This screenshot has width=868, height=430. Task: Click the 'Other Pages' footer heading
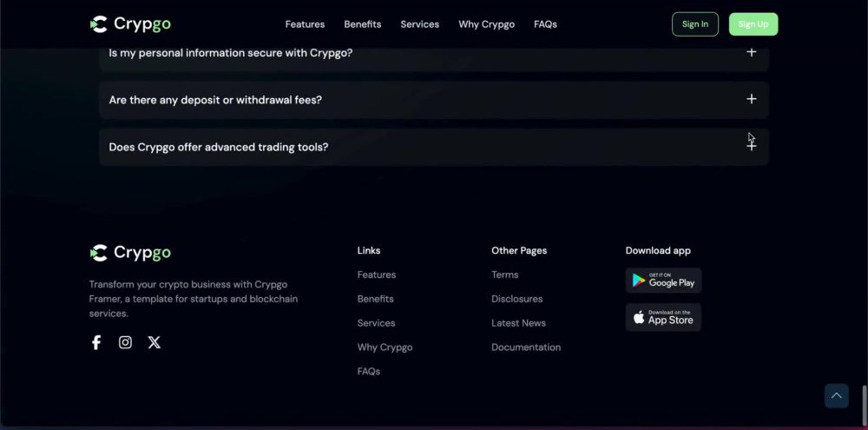coord(519,250)
